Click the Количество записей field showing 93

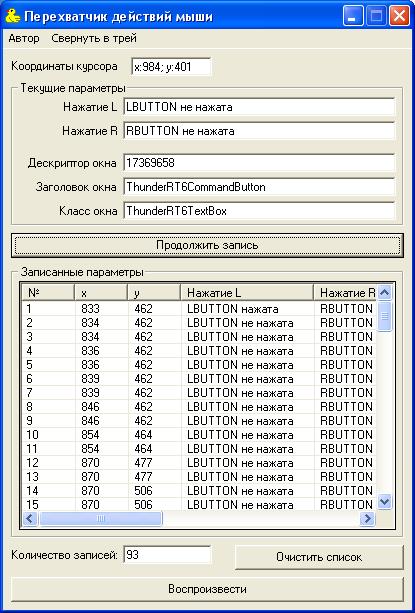167,555
